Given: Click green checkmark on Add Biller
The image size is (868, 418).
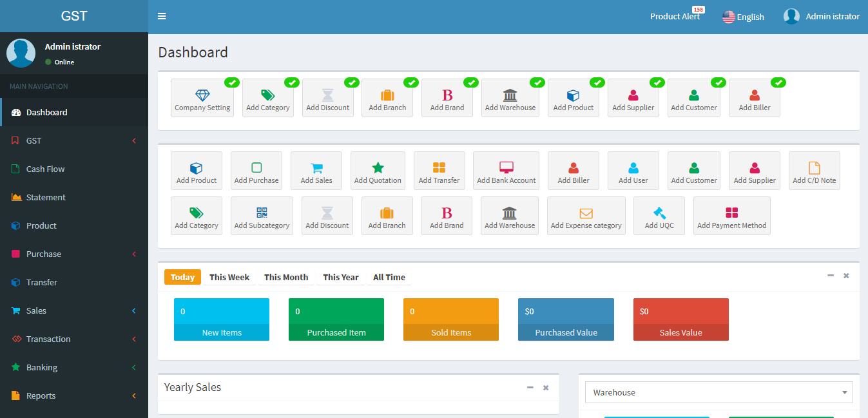Looking at the screenshot, I should click(778, 82).
